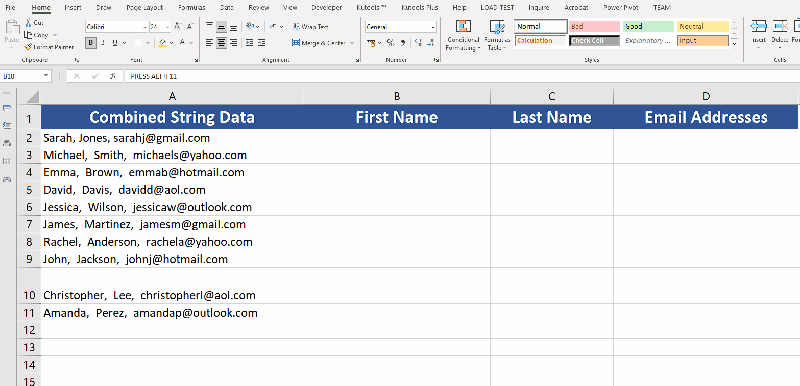Cancel formula entry with the X icon
Screen dimensions: 800x386
[x=77, y=76]
